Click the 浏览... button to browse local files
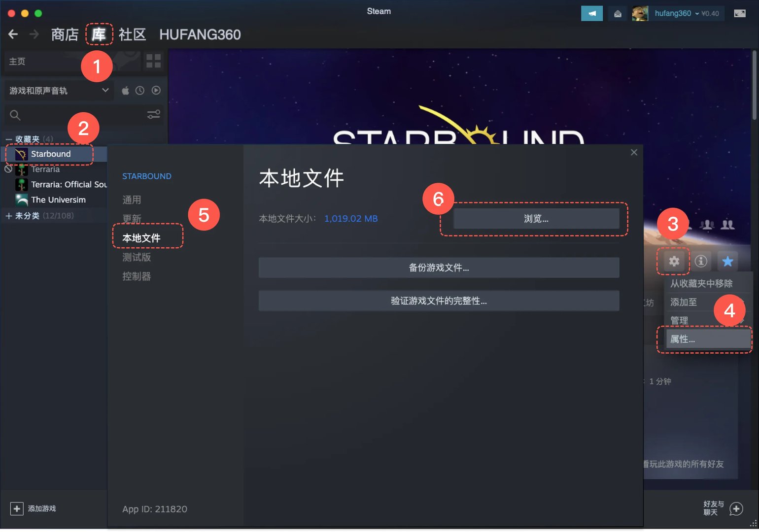Viewport: 759px width, 532px height. click(536, 218)
